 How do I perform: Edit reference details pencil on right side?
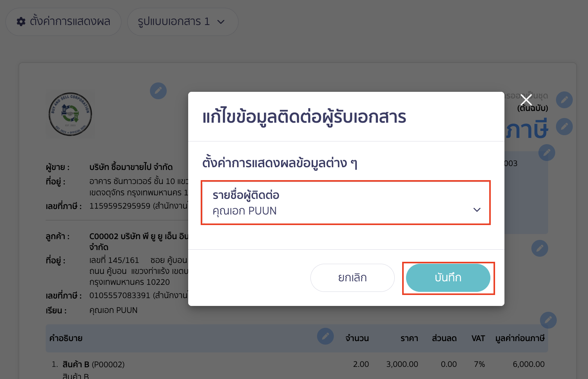click(x=540, y=248)
